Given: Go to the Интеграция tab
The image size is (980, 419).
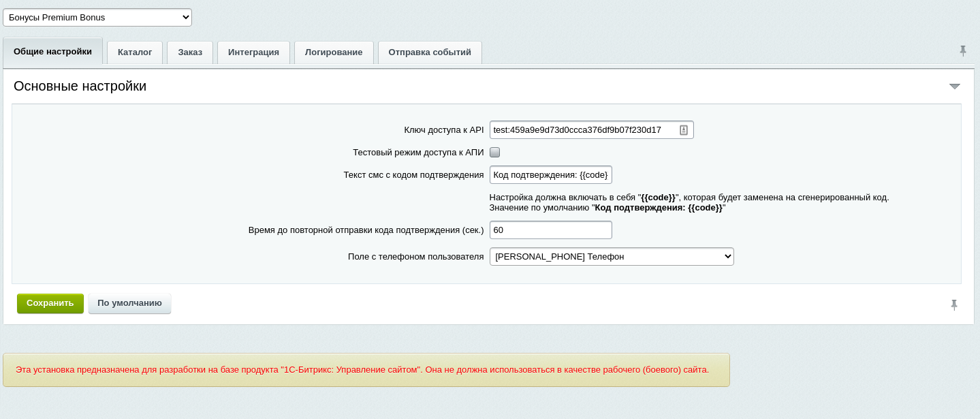Looking at the screenshot, I should tap(253, 52).
